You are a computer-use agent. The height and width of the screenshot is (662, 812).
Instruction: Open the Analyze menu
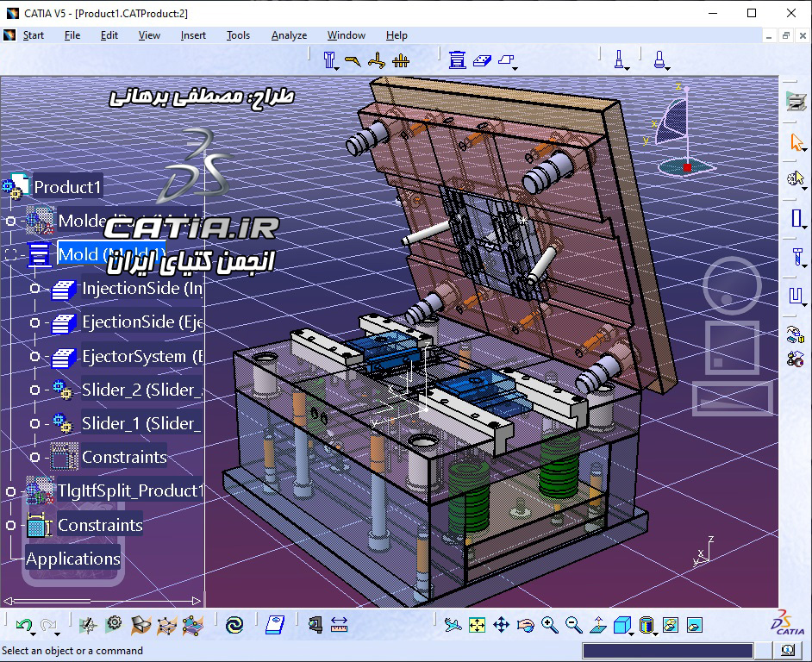pyautogui.click(x=289, y=35)
